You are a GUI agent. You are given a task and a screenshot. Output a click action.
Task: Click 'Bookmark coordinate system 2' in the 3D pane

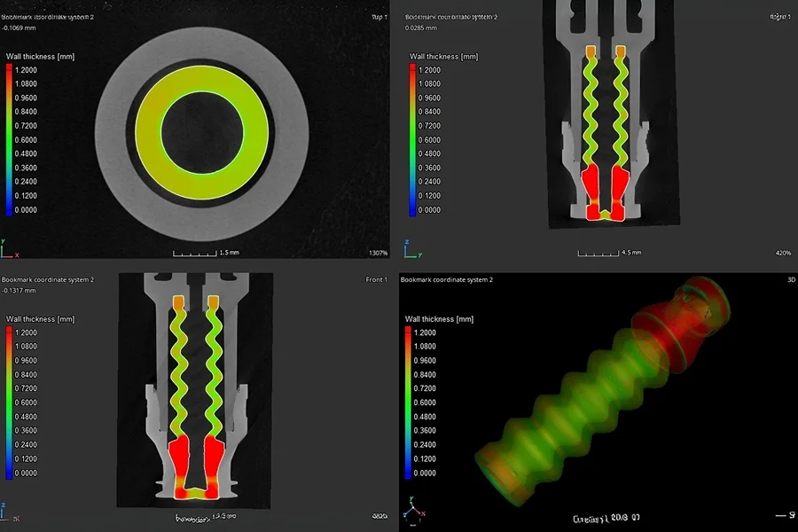pos(446,279)
